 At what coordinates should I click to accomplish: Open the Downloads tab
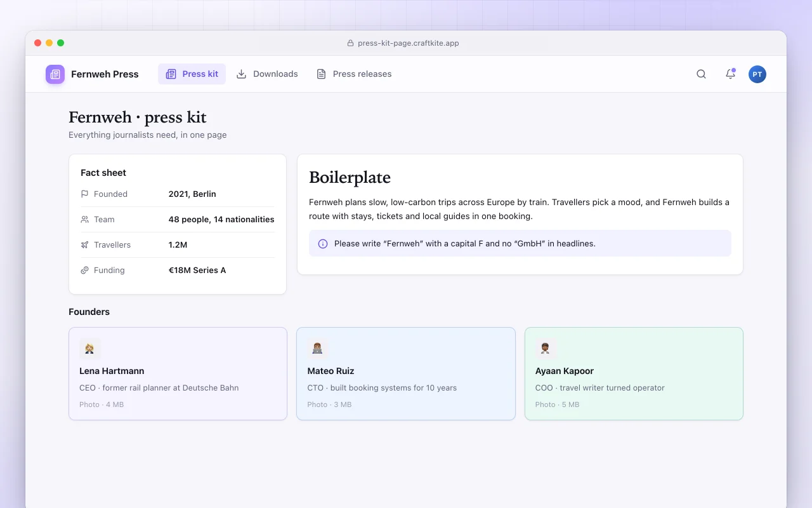pos(267,74)
